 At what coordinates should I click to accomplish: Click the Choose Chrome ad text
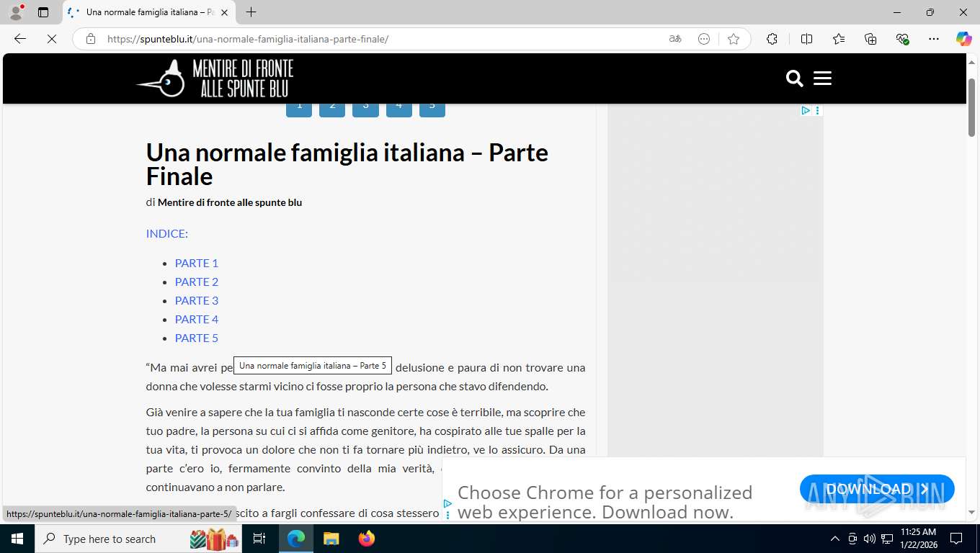(605, 502)
